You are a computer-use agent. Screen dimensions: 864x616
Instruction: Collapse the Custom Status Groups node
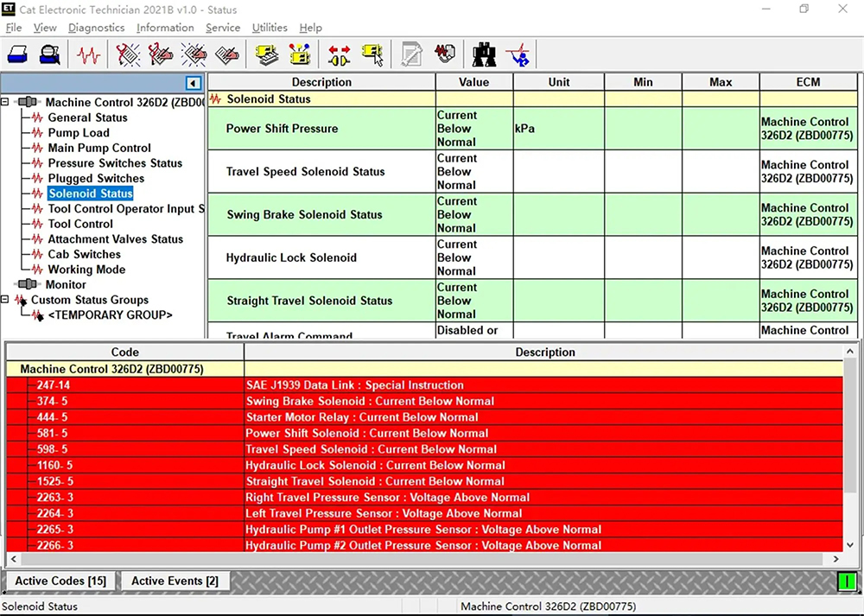tap(5, 300)
